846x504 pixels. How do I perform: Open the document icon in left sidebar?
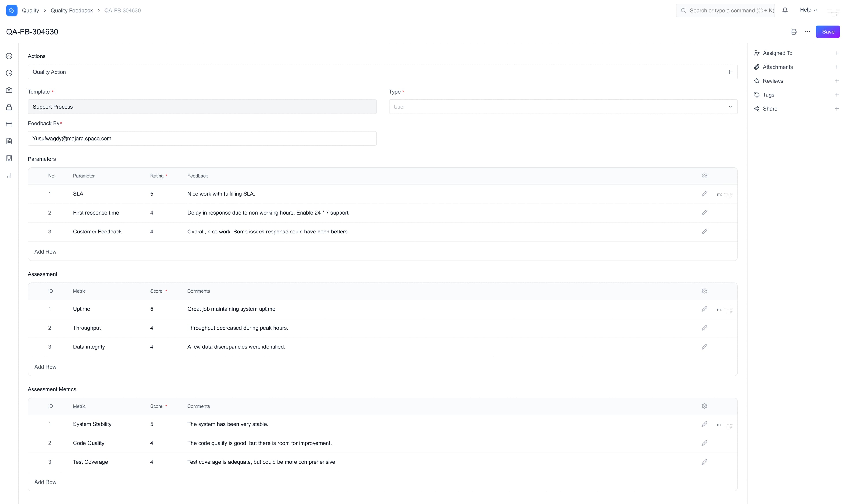point(9,141)
